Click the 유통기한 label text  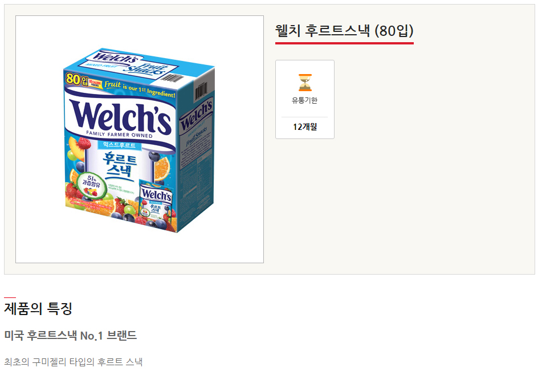pyautogui.click(x=305, y=101)
